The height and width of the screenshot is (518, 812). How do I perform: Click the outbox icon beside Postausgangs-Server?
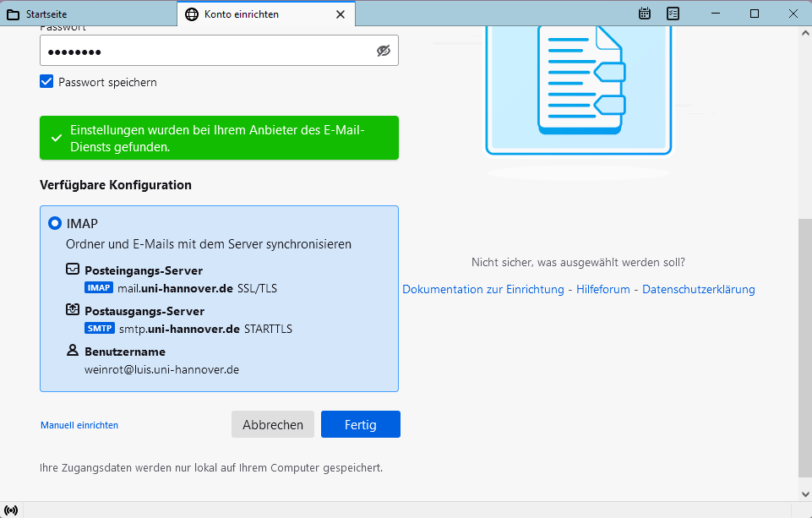click(x=73, y=310)
